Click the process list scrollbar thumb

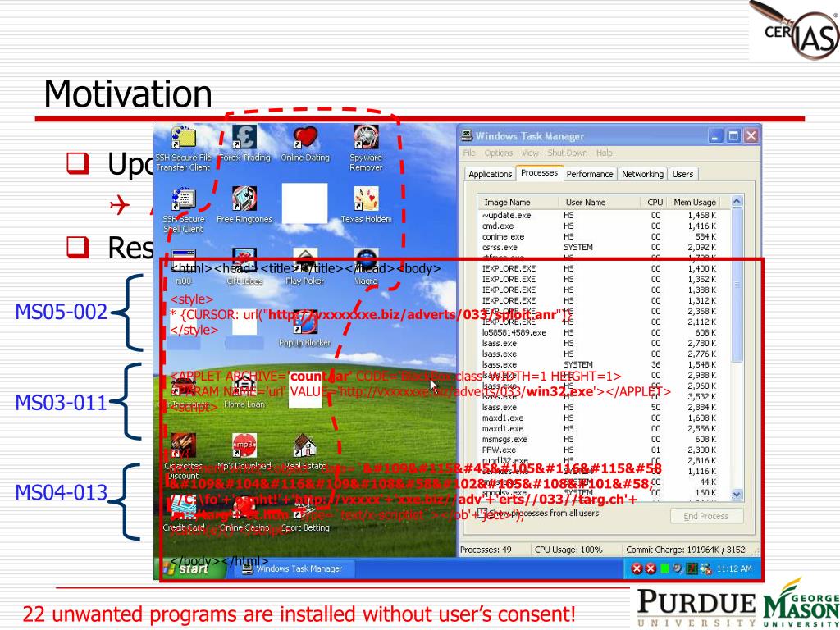pyautogui.click(x=737, y=285)
